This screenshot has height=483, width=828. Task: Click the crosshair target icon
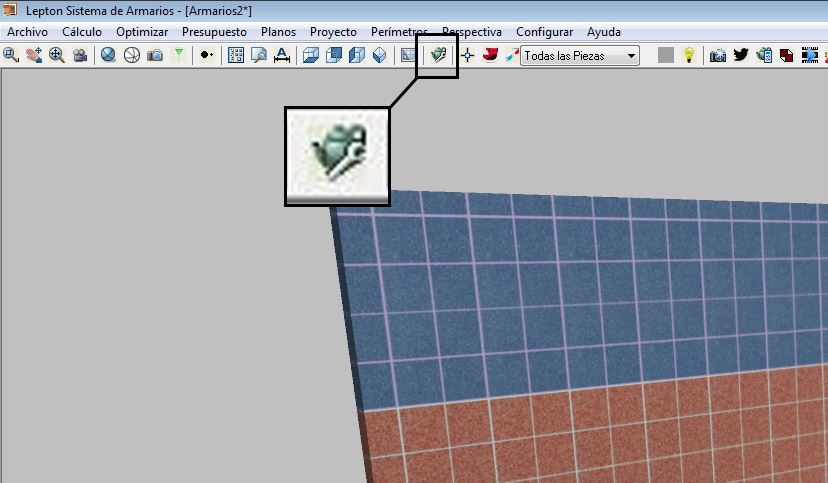pos(467,55)
